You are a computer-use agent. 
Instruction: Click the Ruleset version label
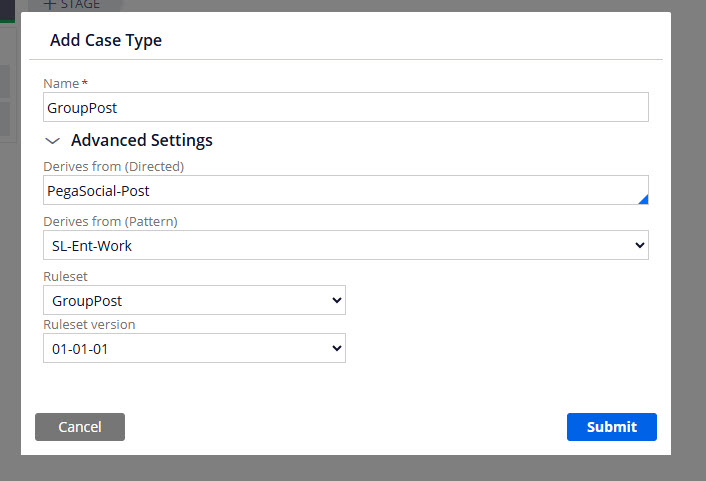[x=89, y=324]
